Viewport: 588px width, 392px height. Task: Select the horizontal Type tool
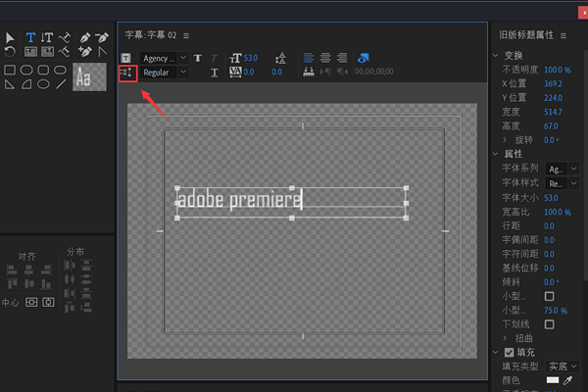click(x=30, y=37)
